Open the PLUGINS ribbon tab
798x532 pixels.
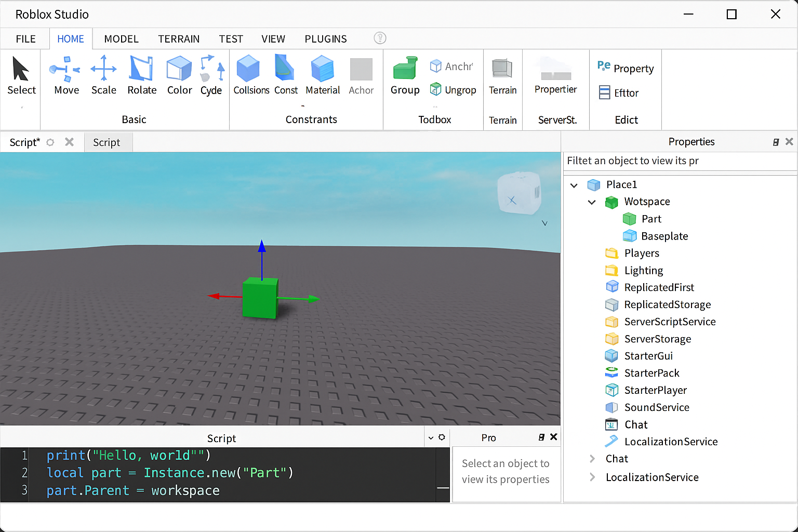coord(326,39)
